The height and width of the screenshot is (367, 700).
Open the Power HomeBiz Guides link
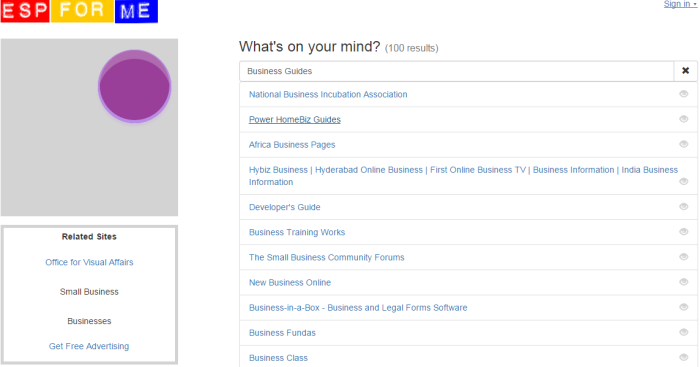point(295,120)
